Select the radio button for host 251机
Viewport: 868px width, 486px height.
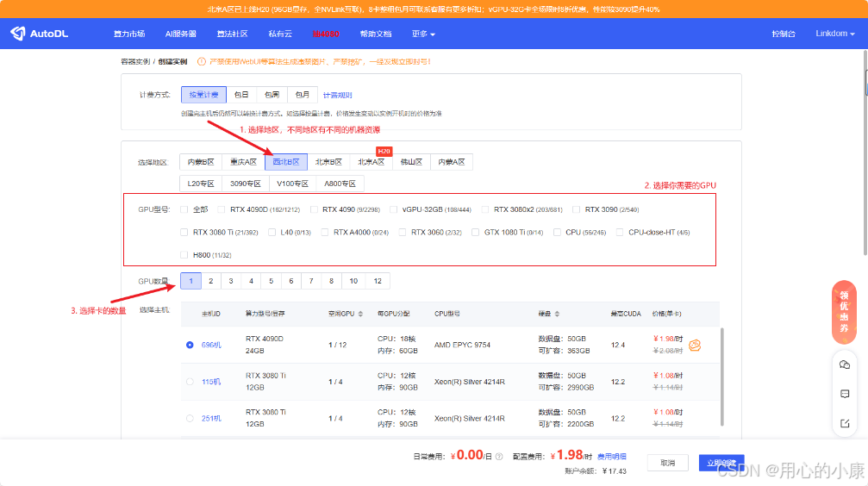pyautogui.click(x=190, y=419)
